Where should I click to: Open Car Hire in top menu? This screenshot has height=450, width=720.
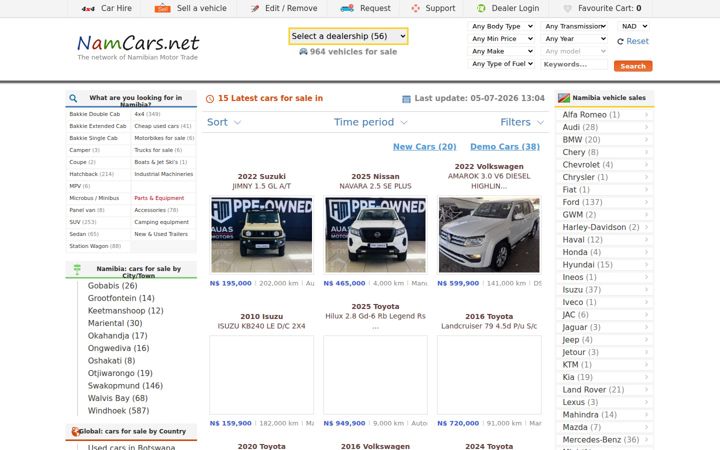pos(107,8)
